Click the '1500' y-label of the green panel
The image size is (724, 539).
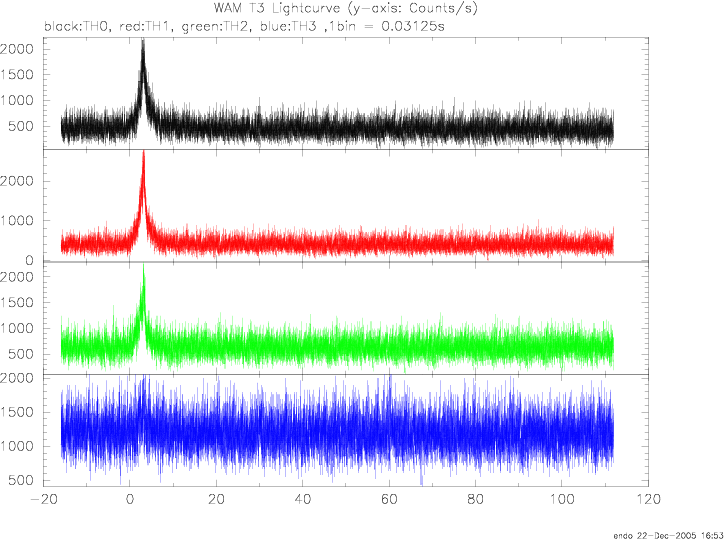(x=17, y=303)
